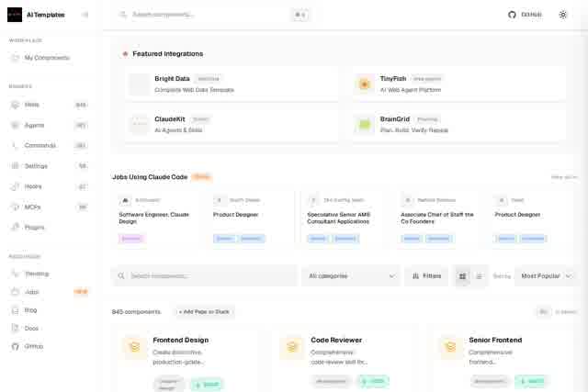Screen dimensions: 588x392
Task: Open the Code Reviewer component title
Action: tap(336, 340)
